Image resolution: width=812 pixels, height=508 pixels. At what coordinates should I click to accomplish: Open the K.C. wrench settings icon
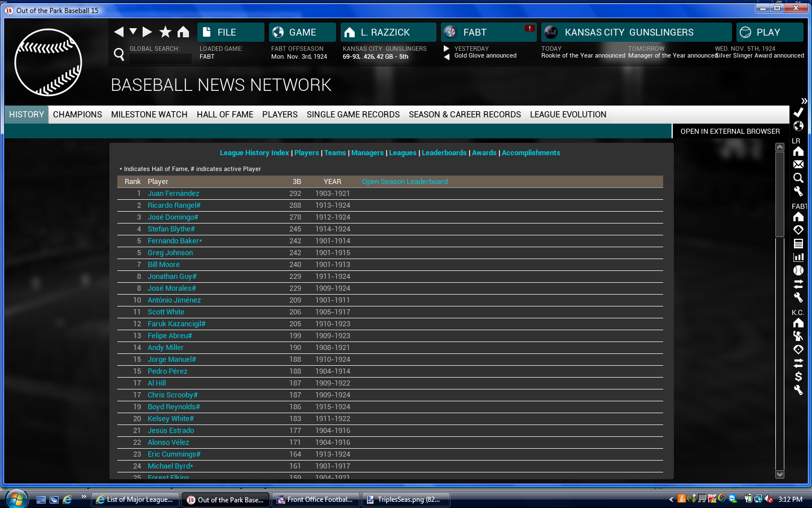coord(798,390)
